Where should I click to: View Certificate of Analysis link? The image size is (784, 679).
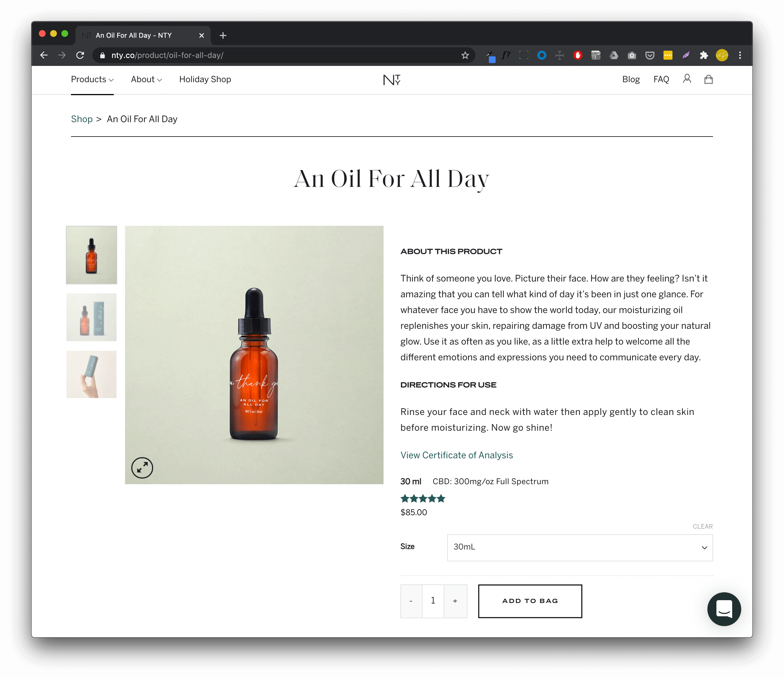click(456, 455)
